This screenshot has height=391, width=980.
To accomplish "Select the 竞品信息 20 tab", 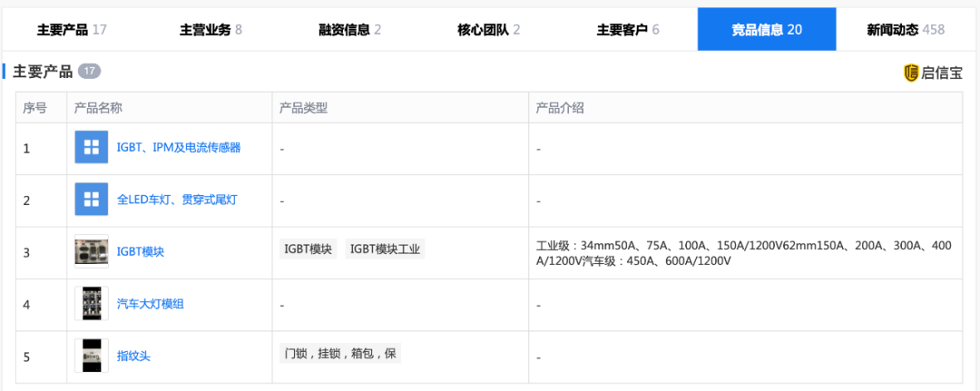I will pyautogui.click(x=767, y=29).
